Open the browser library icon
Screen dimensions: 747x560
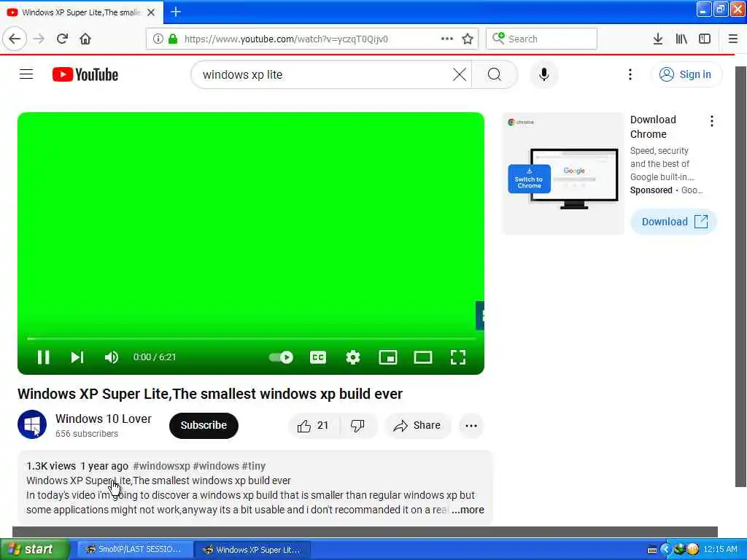pyautogui.click(x=681, y=39)
